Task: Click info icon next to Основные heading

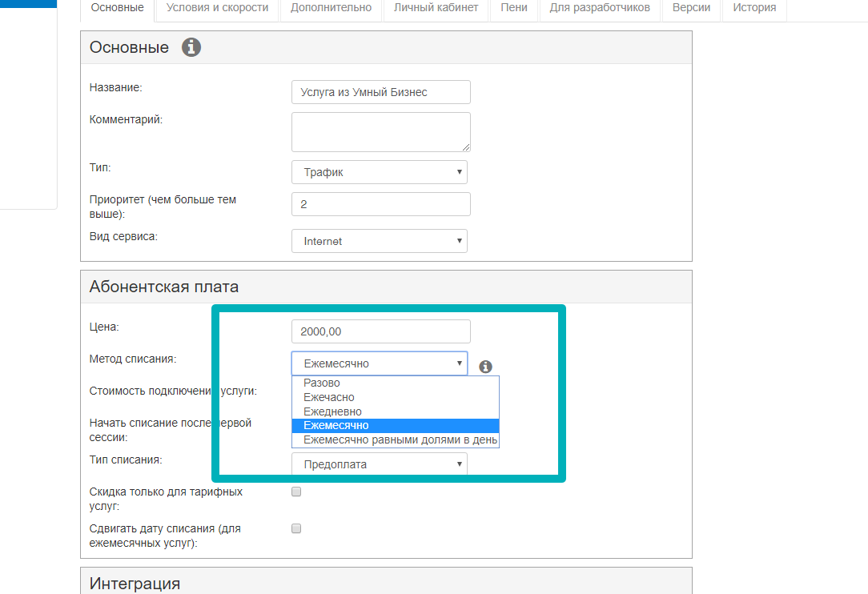Action: click(x=191, y=47)
